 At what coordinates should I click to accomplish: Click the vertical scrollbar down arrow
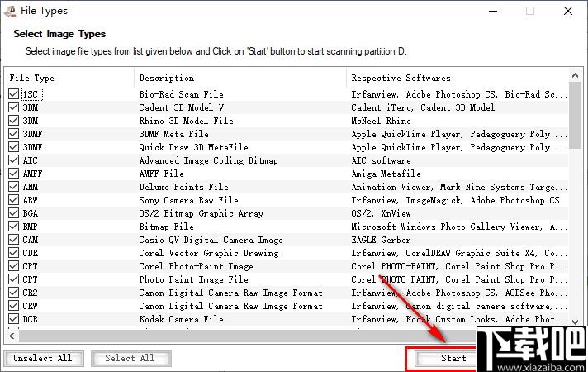click(x=576, y=322)
